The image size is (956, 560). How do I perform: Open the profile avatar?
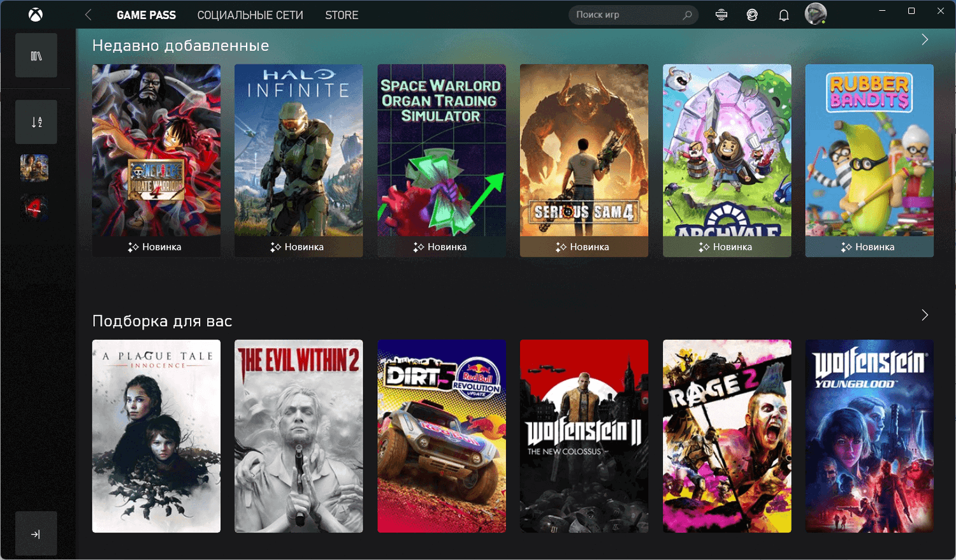pos(816,14)
